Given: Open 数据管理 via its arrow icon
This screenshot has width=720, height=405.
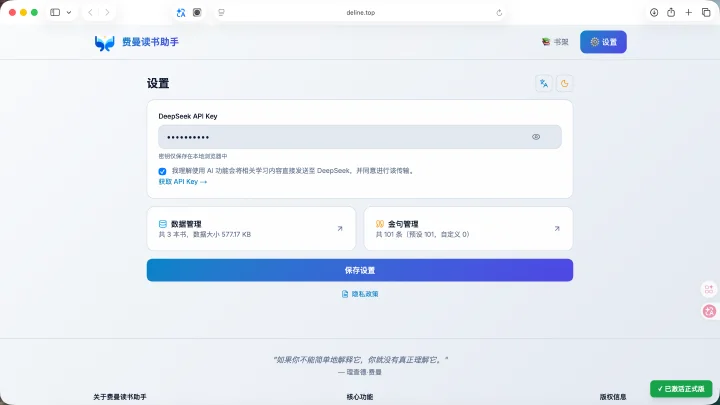Looking at the screenshot, I should point(340,228).
